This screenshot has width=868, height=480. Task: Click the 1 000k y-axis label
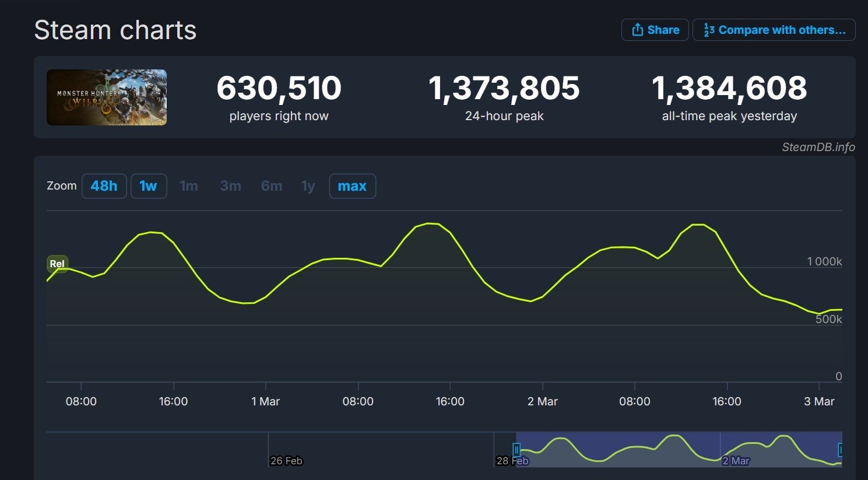pyautogui.click(x=824, y=261)
